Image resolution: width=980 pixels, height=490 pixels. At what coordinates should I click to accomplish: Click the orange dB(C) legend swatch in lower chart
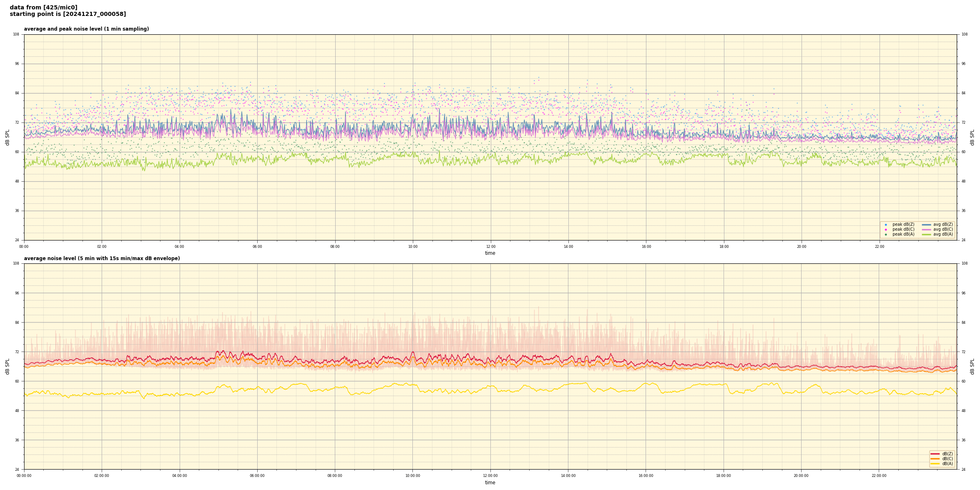click(935, 459)
